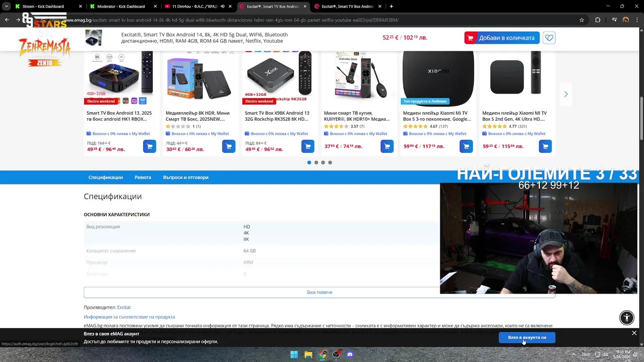Screen dimensions: 644x362
Task: Select the second carousel page dot
Action: click(316, 162)
